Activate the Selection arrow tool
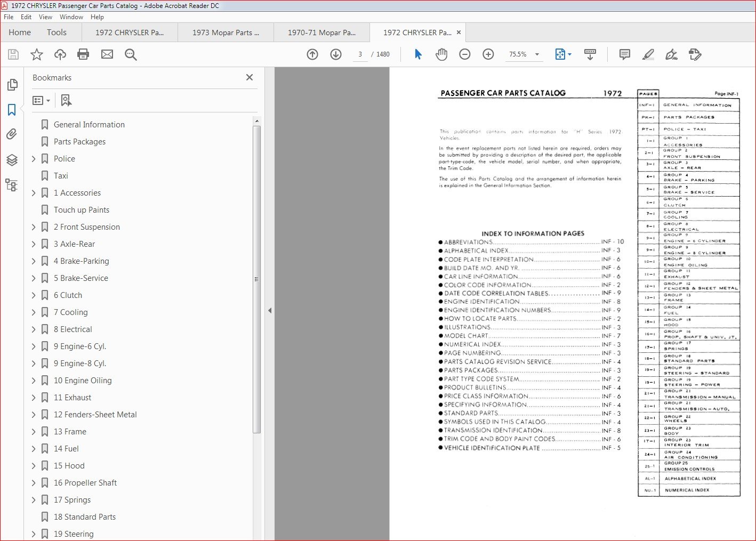Viewport: 756px width, 541px height. pyautogui.click(x=418, y=54)
